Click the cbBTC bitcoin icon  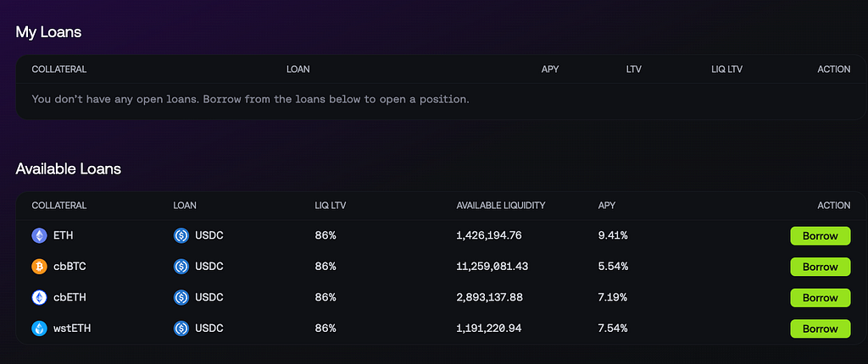(x=39, y=267)
